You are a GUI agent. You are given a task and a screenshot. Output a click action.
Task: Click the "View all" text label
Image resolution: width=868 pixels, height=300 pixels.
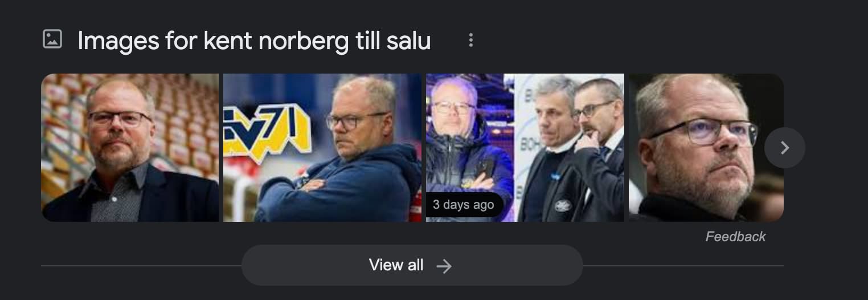(396, 265)
